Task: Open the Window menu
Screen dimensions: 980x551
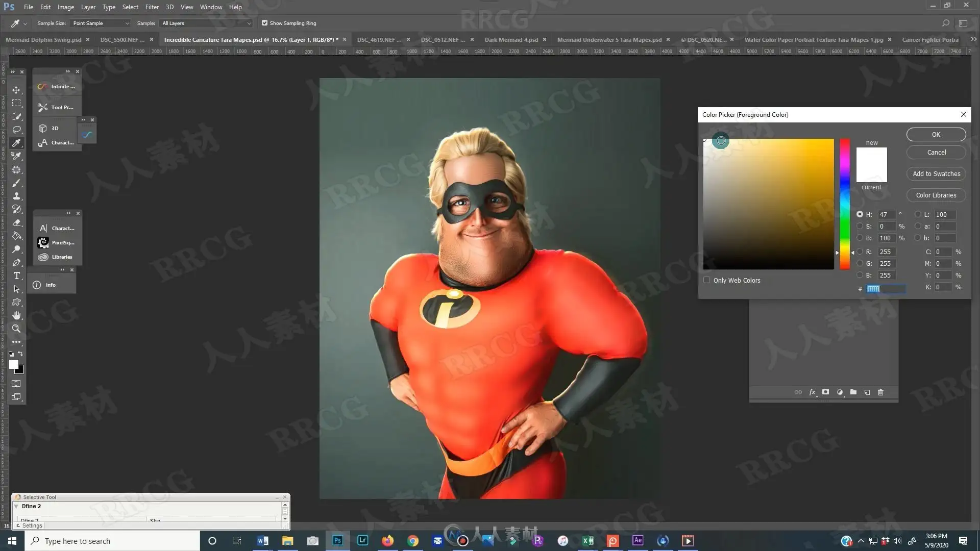Action: [x=211, y=7]
